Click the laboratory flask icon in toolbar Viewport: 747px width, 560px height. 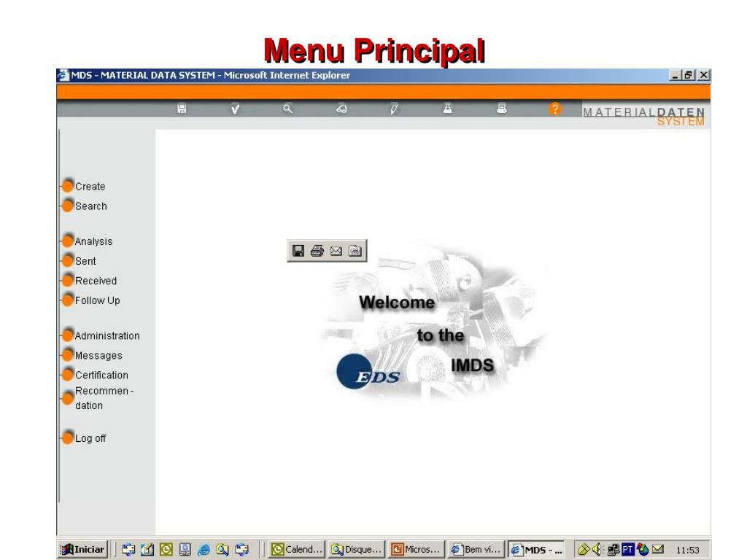448,109
